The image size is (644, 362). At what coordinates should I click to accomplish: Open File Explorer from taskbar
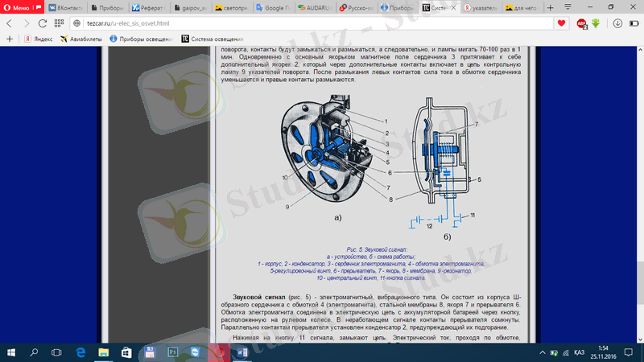pyautogui.click(x=104, y=352)
